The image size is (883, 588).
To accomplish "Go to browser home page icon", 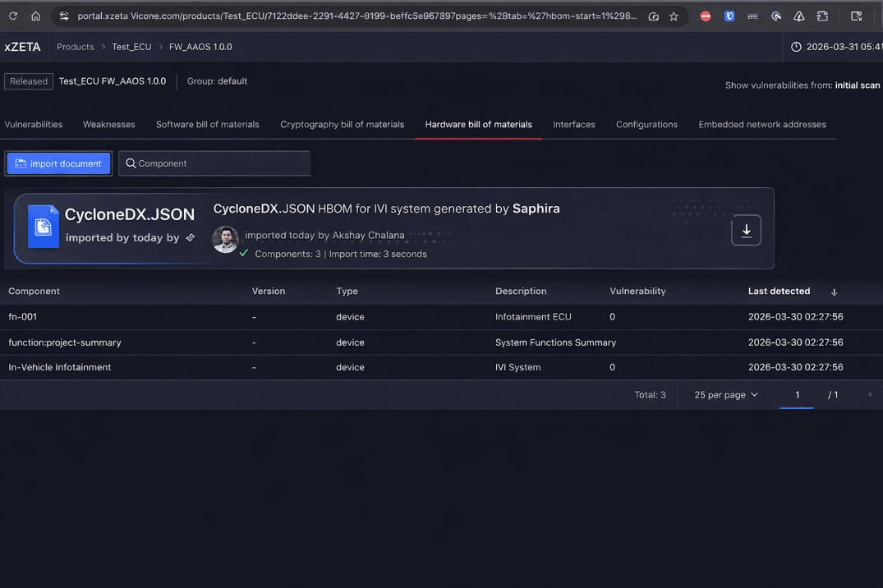I will coord(35,16).
